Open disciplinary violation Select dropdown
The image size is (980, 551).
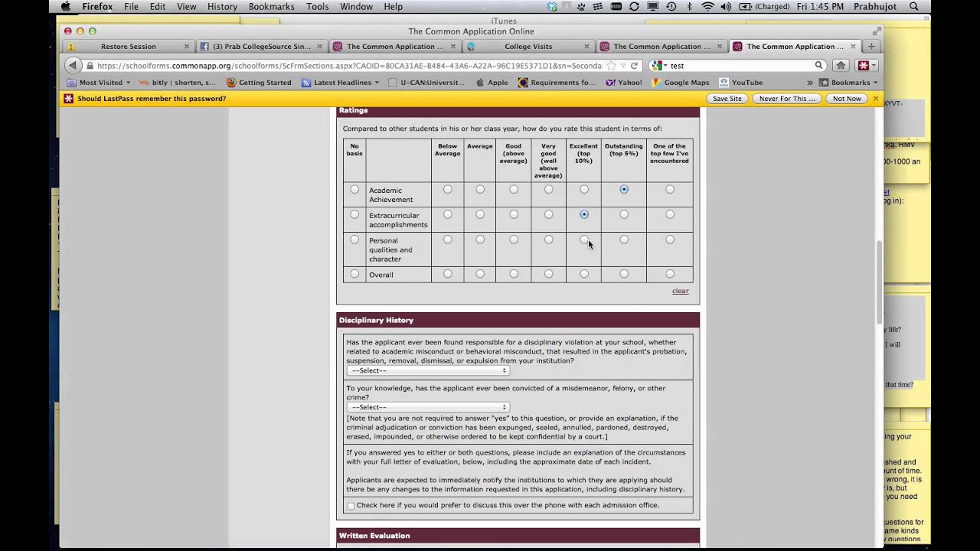pyautogui.click(x=427, y=370)
